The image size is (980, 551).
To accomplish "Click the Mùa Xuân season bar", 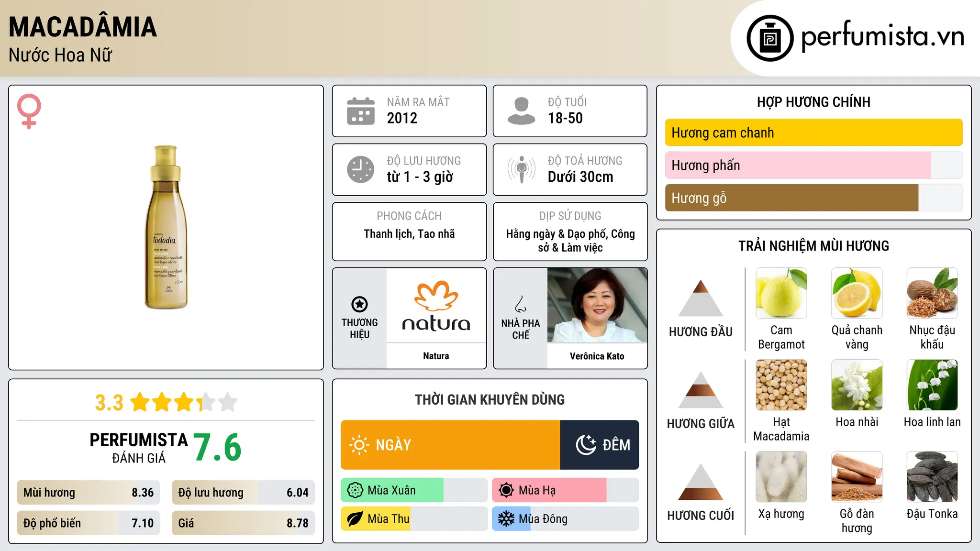I will coord(414,490).
